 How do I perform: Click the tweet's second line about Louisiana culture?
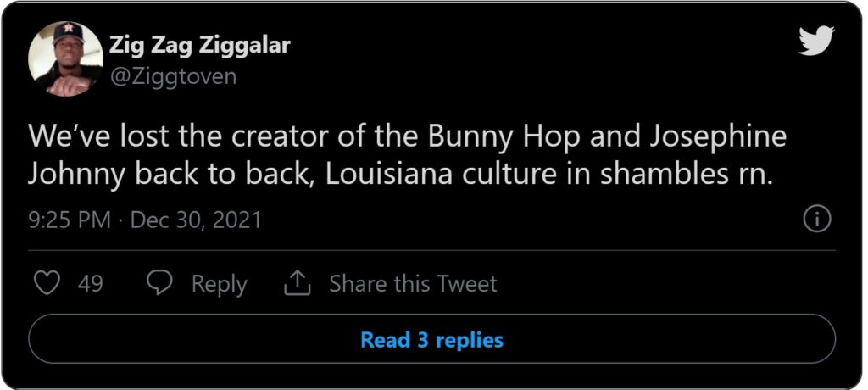pyautogui.click(x=401, y=174)
